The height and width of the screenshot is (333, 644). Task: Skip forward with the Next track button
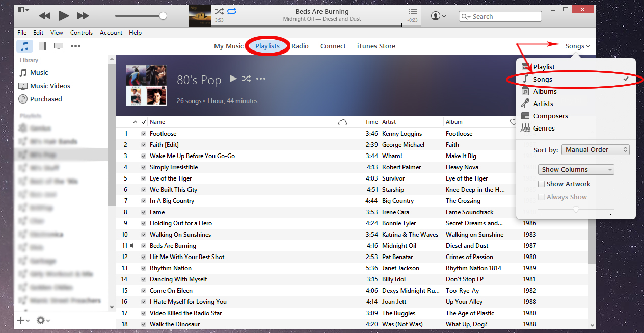83,16
